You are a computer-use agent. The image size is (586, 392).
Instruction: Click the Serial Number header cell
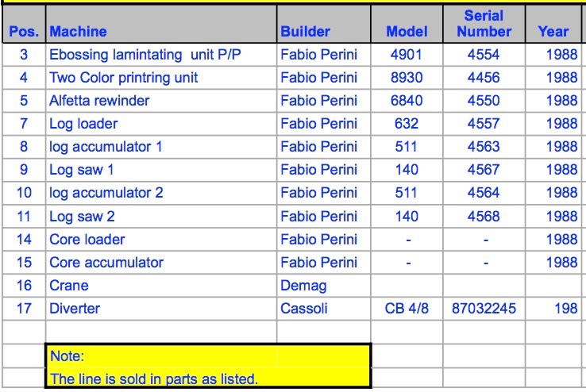point(484,24)
